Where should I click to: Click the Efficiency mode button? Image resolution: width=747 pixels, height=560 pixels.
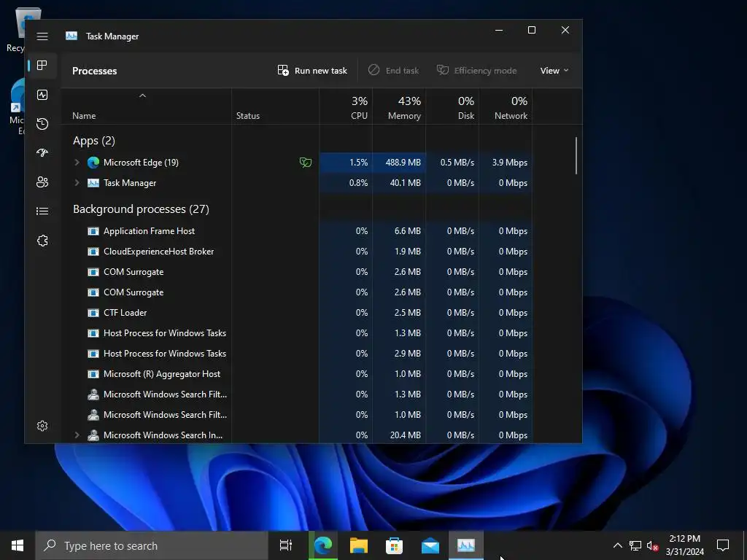[x=477, y=71]
